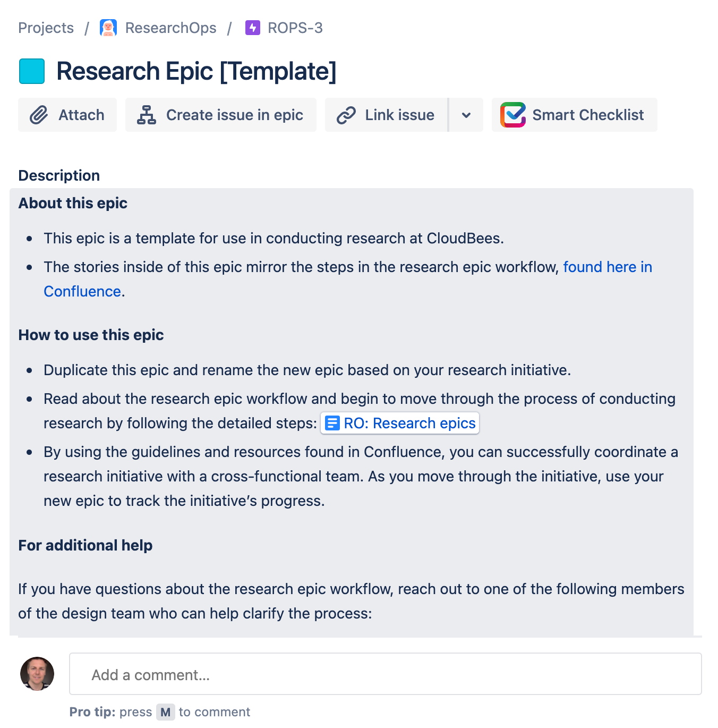This screenshot has width=718, height=728.
Task: Click the chain link icon on Link issue
Action: coord(346,115)
